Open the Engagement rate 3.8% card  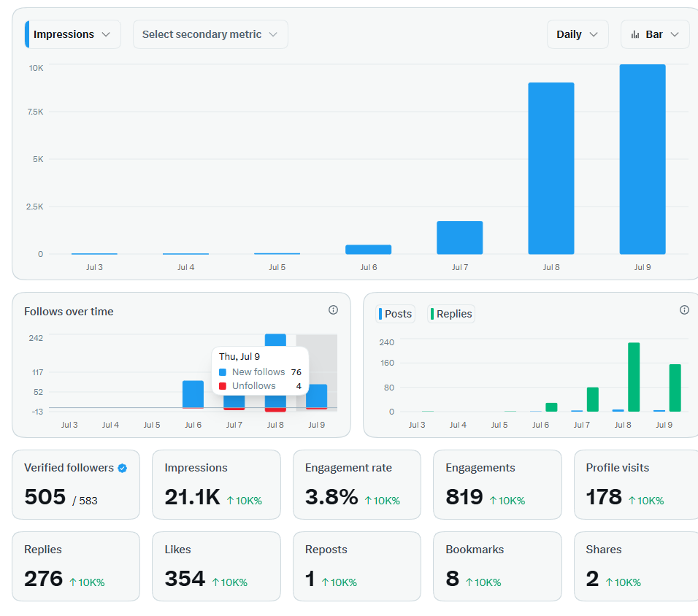pos(357,485)
